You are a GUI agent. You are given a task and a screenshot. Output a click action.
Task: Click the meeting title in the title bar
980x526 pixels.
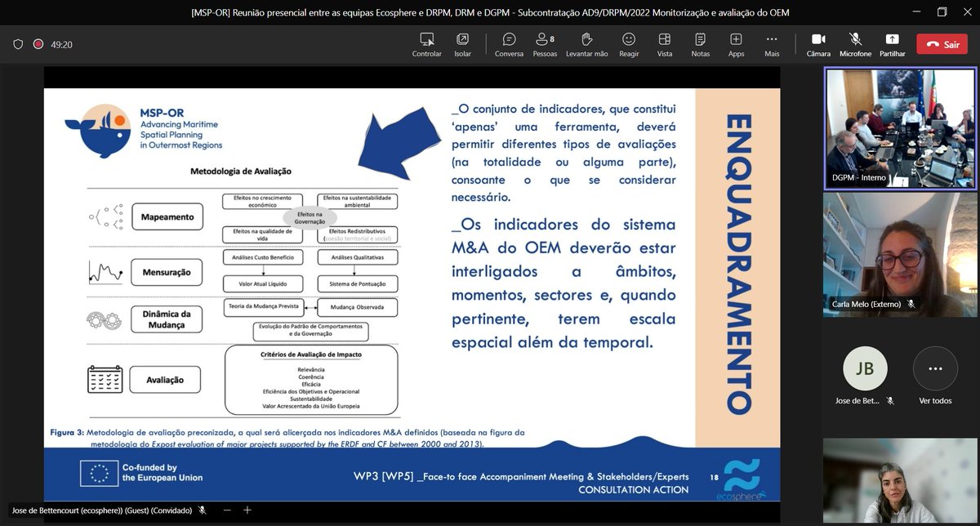[x=490, y=12]
